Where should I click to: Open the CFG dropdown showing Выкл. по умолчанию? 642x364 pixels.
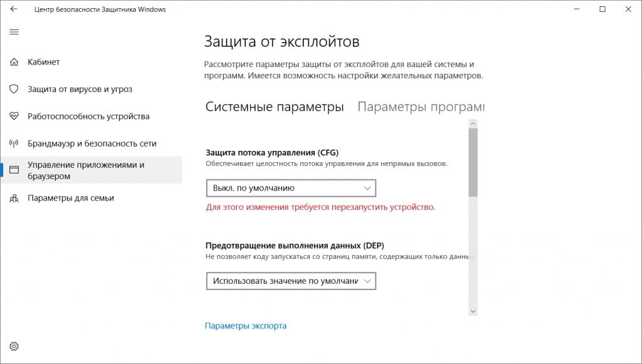tap(291, 188)
